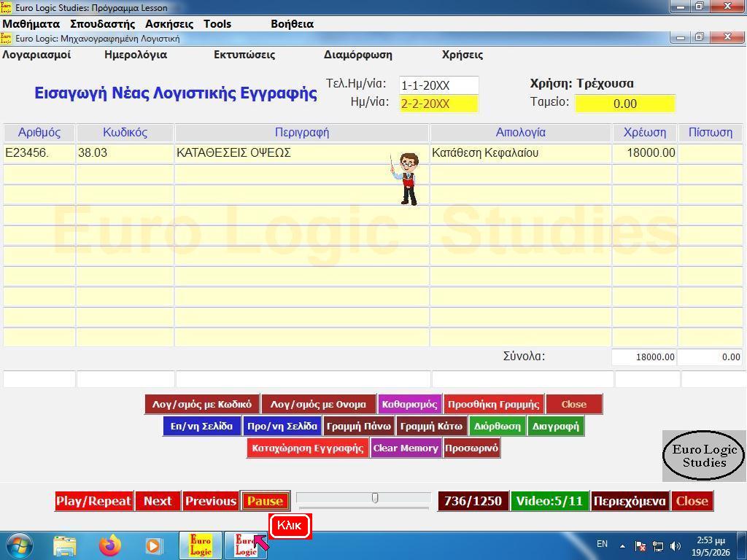Open Χρήσεις menu
Viewport: 747px width, 560px height.
point(462,55)
